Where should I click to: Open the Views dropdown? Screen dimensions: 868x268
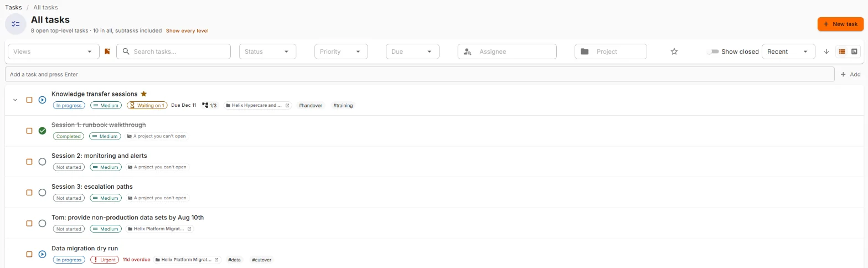(x=54, y=51)
